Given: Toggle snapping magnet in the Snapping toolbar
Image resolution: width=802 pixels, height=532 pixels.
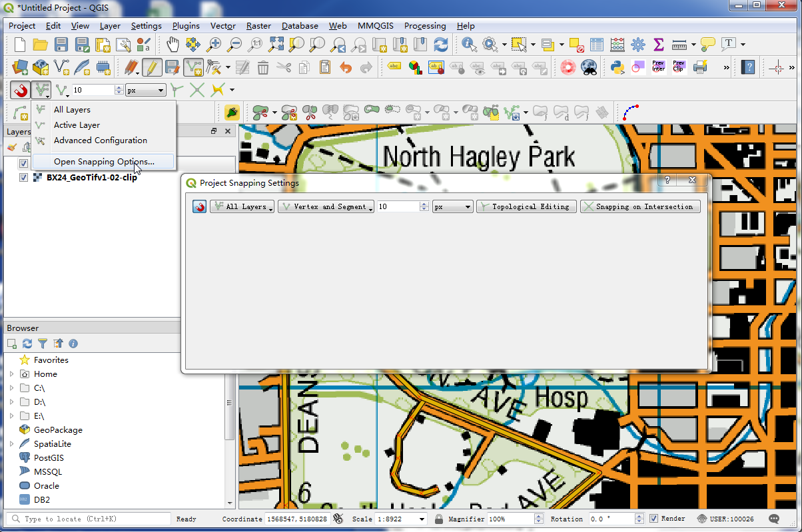Looking at the screenshot, I should [20, 90].
